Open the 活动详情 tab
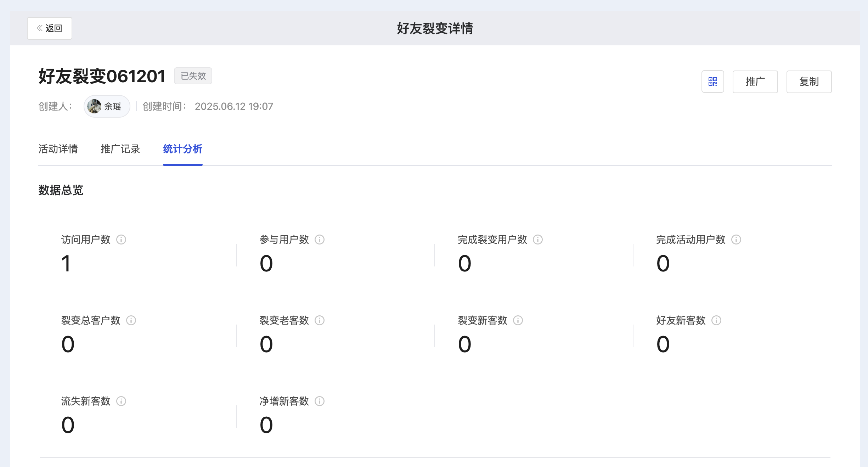This screenshot has width=868, height=467. [x=58, y=149]
